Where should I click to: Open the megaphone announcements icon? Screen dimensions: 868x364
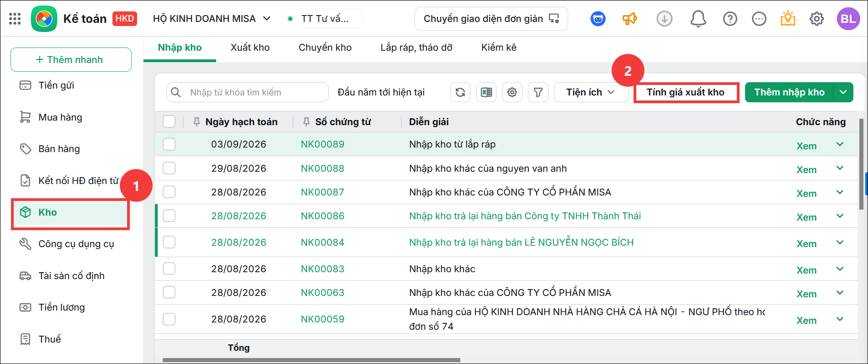pos(629,19)
